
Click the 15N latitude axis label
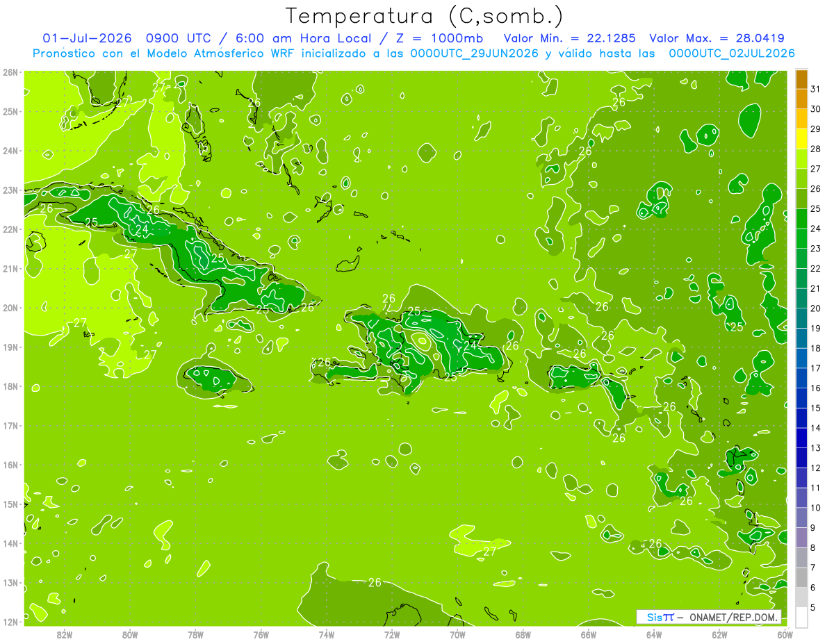[x=10, y=504]
